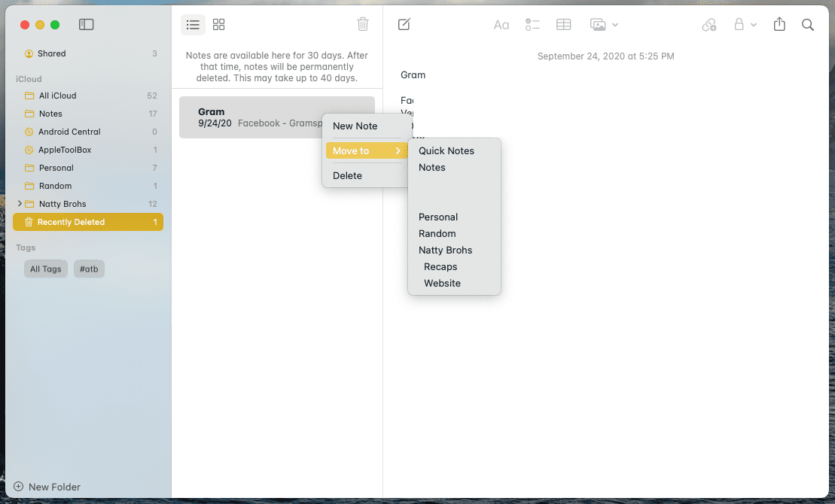Click the trash delete icon
This screenshot has width=835, height=504.
363,24
